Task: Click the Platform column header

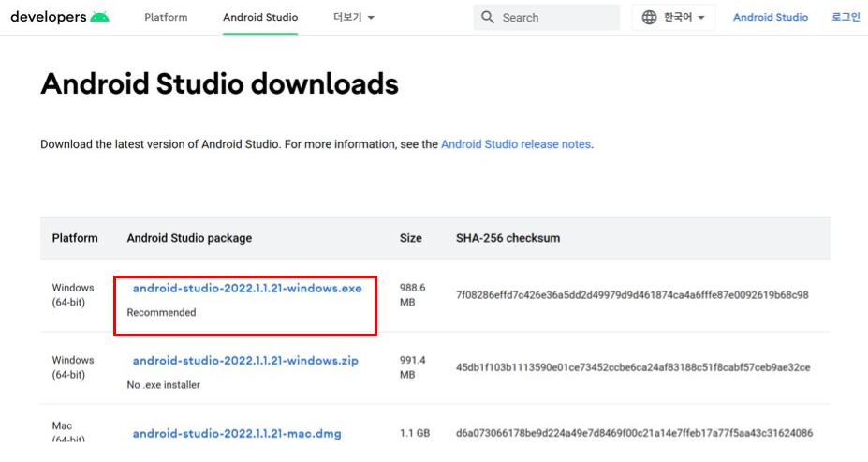Action: tap(75, 238)
